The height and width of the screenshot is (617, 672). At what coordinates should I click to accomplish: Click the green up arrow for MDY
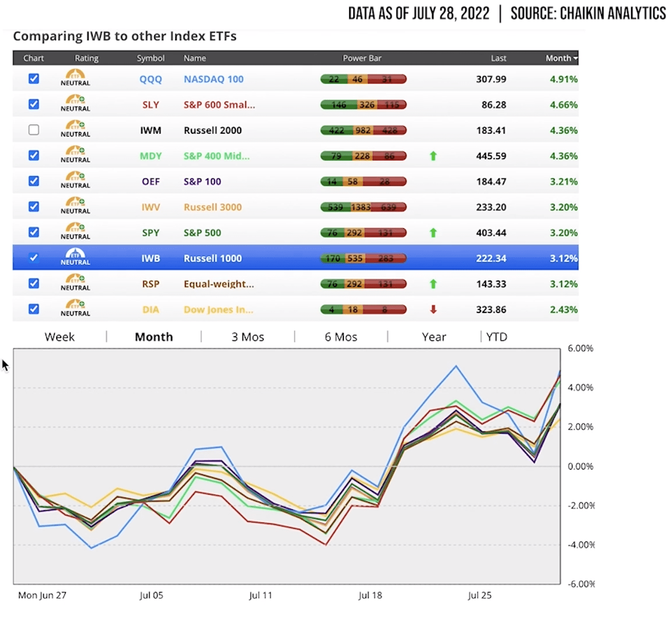pos(433,156)
